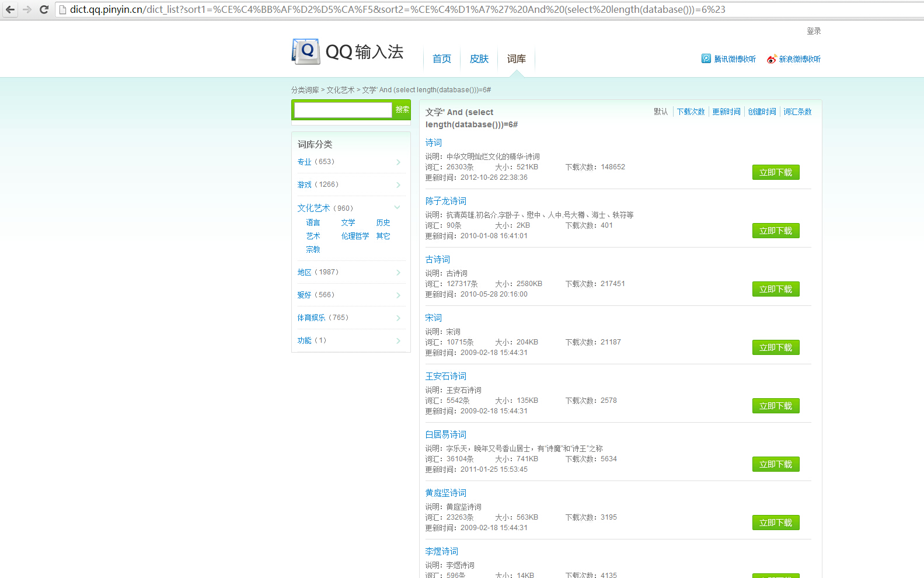Sort list by 默认
Screen dimensions: 924x578
click(661, 112)
